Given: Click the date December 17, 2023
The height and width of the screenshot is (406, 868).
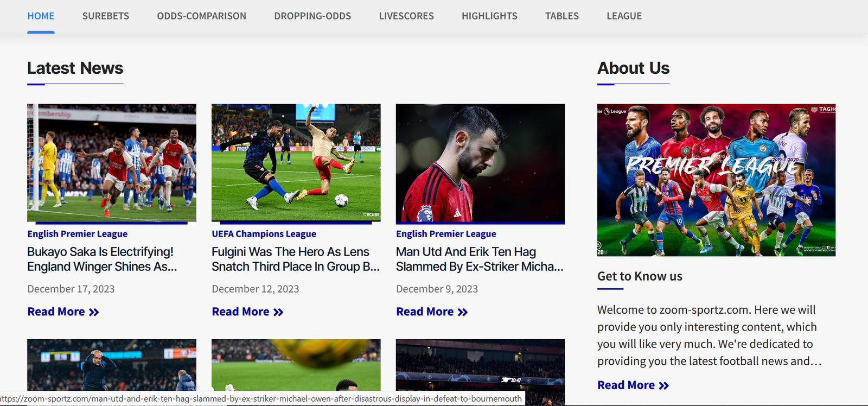Looking at the screenshot, I should tap(71, 289).
